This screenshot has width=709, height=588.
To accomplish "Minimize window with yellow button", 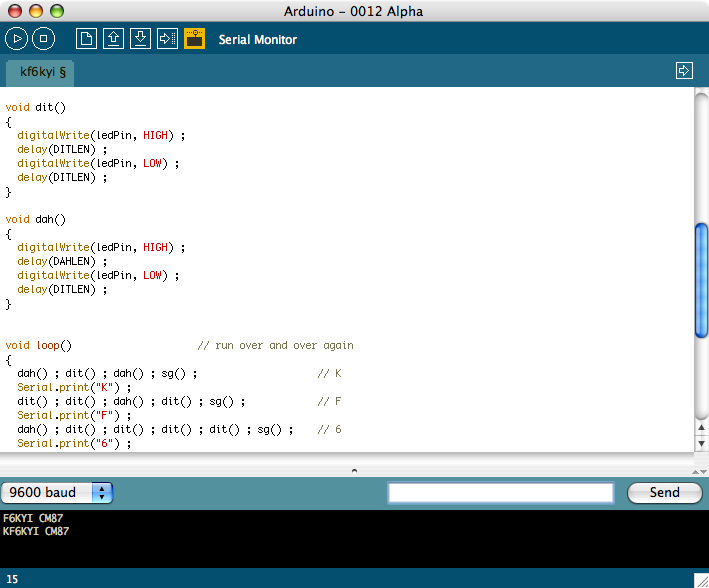I will pos(36,11).
